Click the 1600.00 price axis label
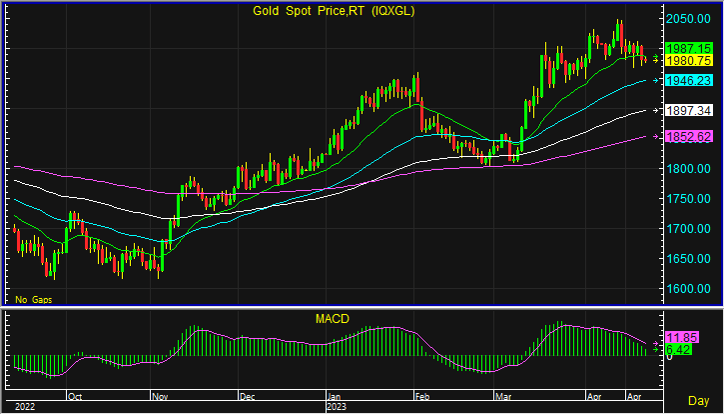 coord(690,289)
